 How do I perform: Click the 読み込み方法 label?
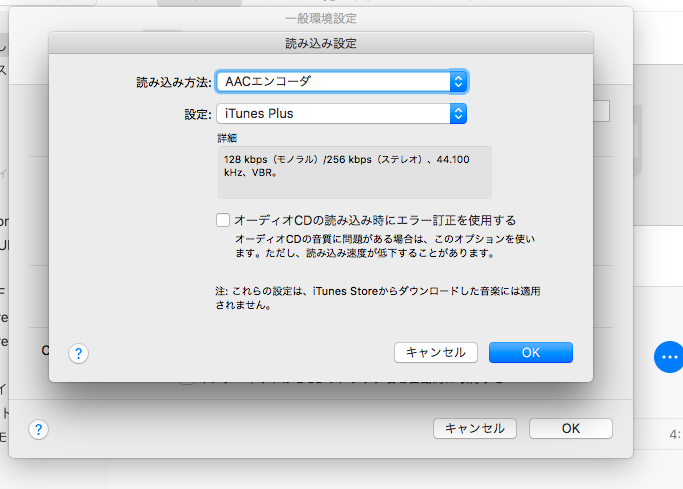pyautogui.click(x=174, y=82)
